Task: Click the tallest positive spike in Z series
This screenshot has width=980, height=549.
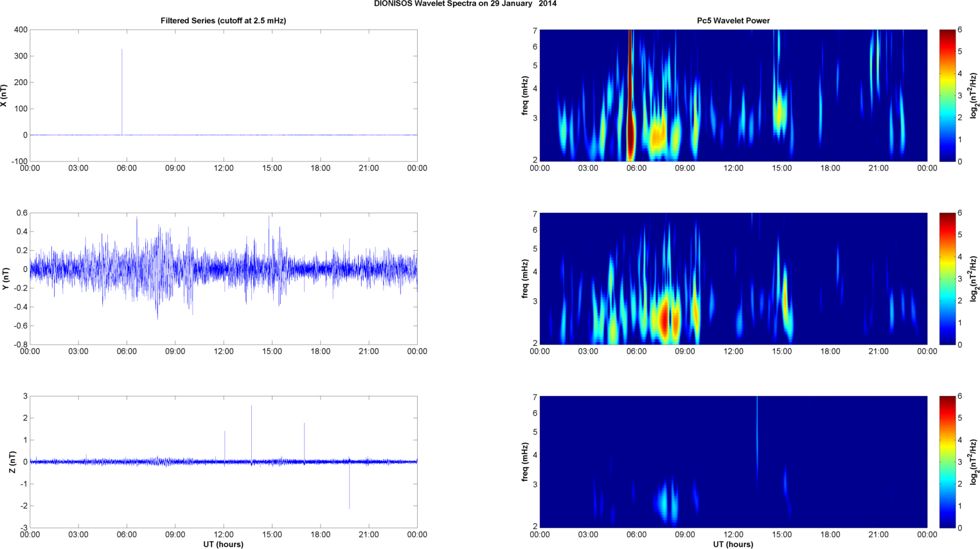Action: 251,433
